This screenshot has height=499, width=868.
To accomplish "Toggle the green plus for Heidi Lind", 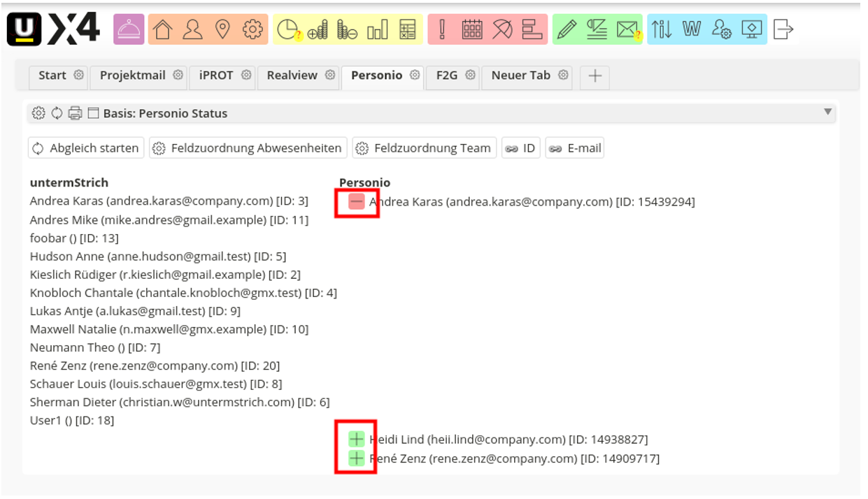I will click(x=357, y=440).
